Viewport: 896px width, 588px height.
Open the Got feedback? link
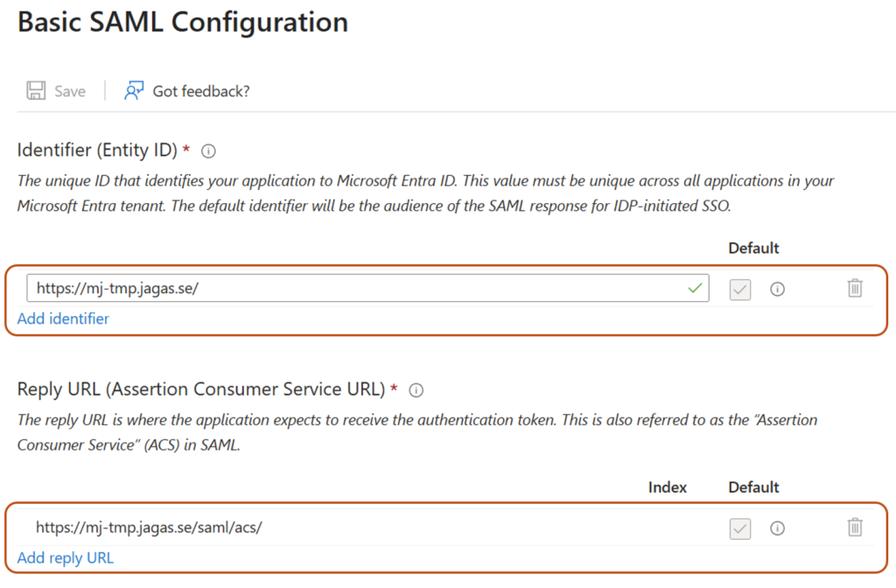coord(200,91)
